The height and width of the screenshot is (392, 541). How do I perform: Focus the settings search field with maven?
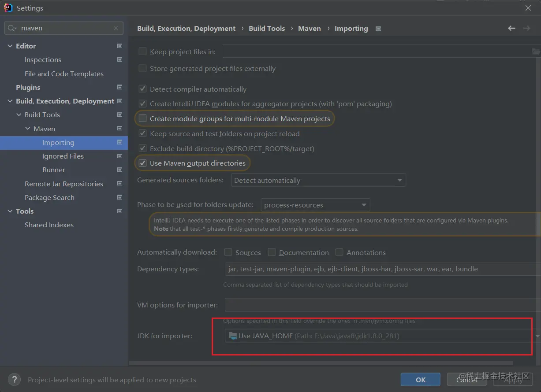[63, 28]
